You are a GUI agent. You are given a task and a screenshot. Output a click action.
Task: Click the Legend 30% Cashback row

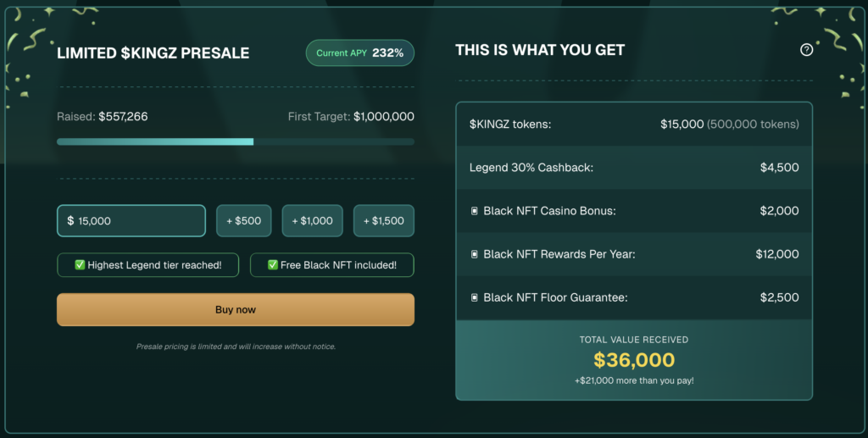pos(634,168)
